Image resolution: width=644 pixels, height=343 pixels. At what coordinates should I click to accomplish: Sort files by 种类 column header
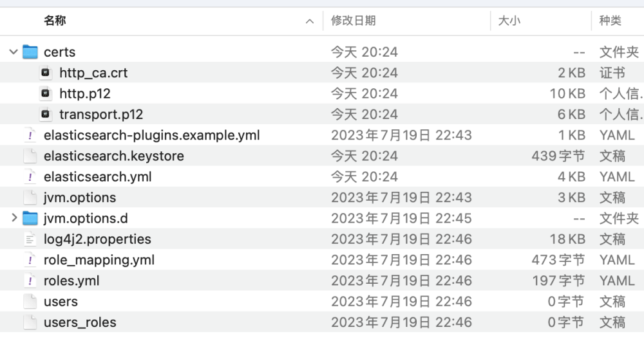point(610,21)
